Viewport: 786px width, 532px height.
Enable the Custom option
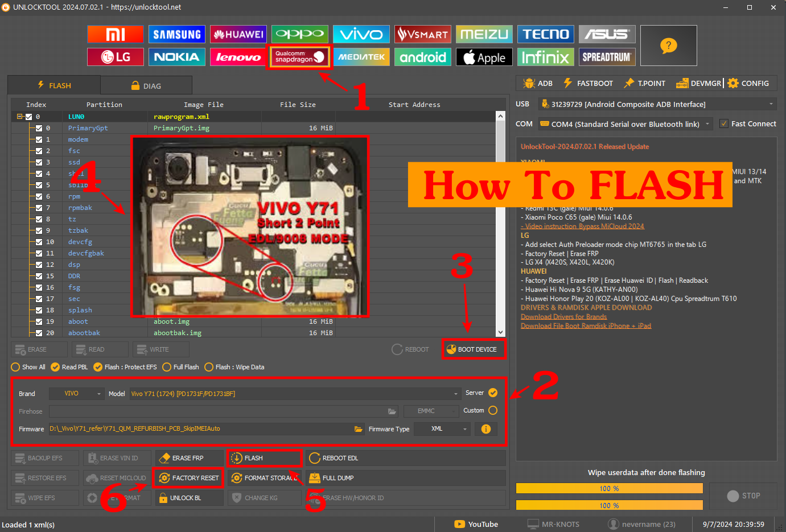(493, 410)
